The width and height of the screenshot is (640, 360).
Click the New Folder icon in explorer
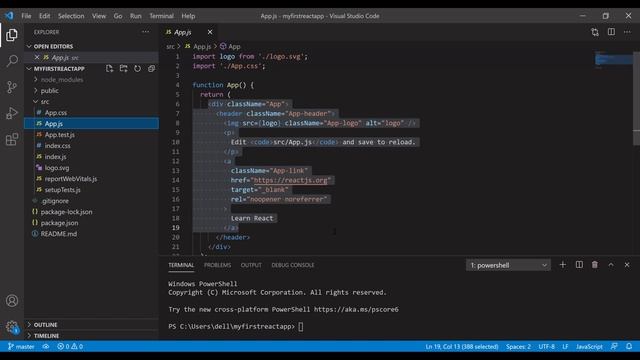(x=123, y=69)
